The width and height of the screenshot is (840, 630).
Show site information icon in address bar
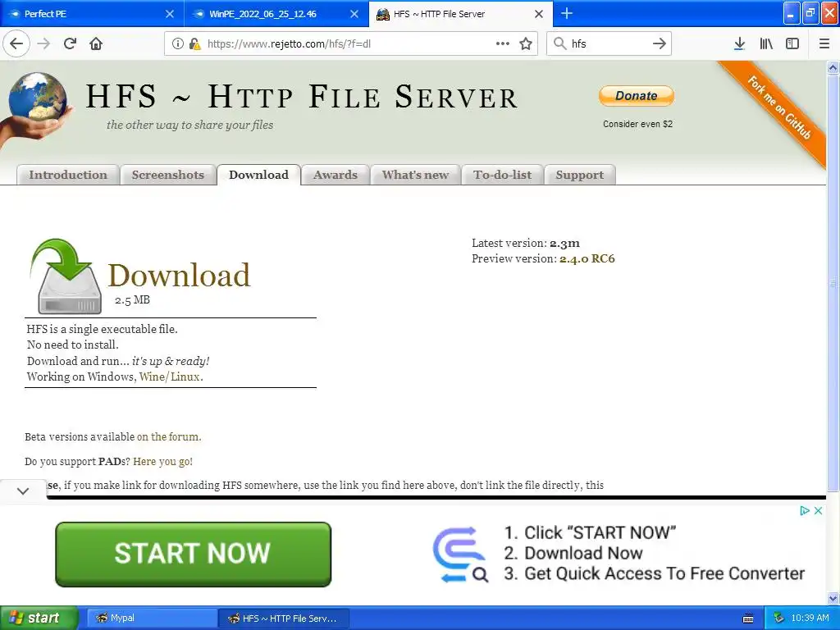click(178, 43)
